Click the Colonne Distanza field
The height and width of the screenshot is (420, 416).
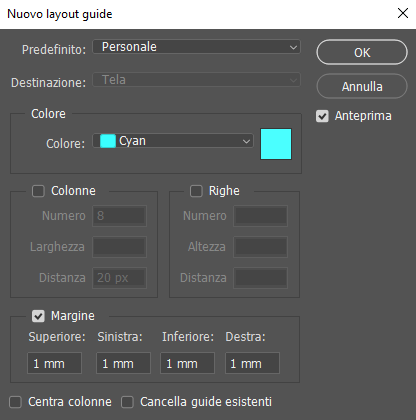(x=119, y=278)
